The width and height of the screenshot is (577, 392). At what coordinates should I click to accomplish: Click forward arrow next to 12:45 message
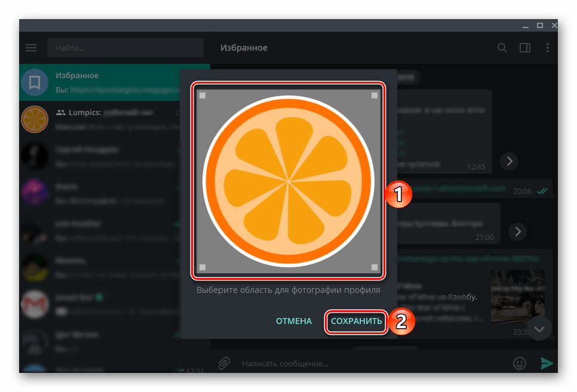tap(510, 161)
